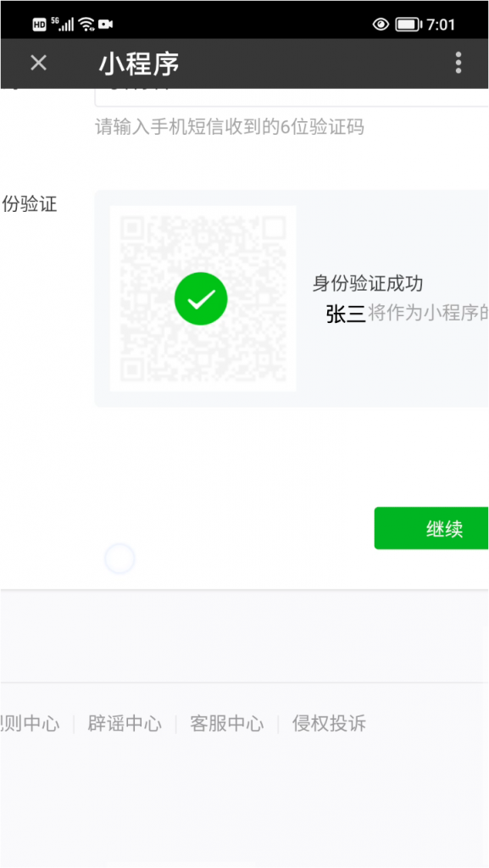Open the 规则中心 link at footer left
Viewport: 489px width, 868px height.
[30, 724]
